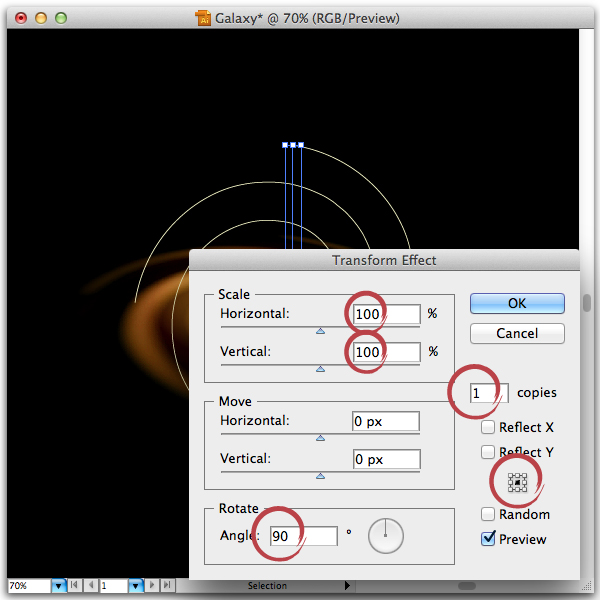Click the copies input field
600x600 pixels.
[x=489, y=393]
